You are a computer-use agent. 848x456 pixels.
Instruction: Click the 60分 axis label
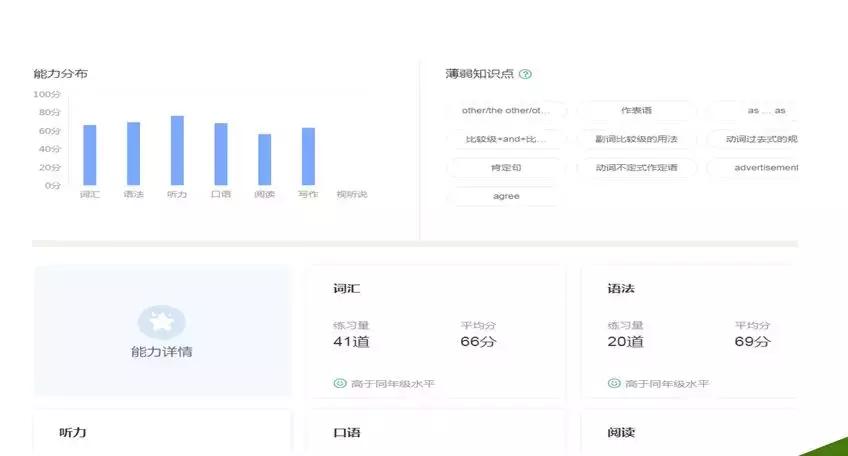(50, 131)
